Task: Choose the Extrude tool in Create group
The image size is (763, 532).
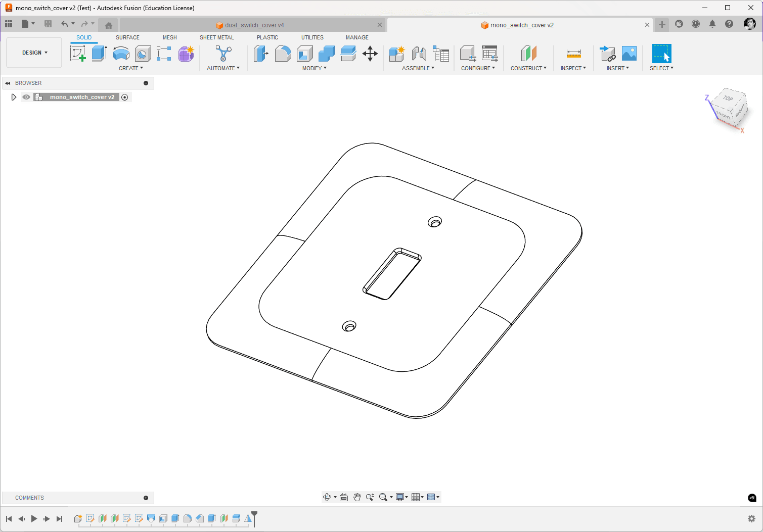Action: click(x=99, y=54)
